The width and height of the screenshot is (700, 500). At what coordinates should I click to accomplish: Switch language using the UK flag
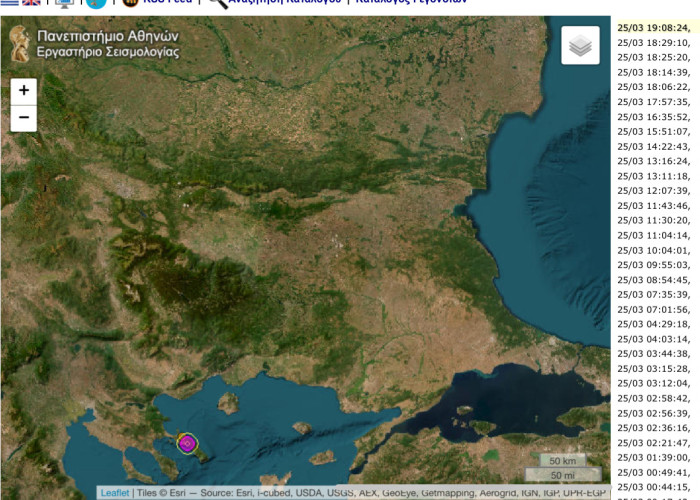pyautogui.click(x=32, y=3)
